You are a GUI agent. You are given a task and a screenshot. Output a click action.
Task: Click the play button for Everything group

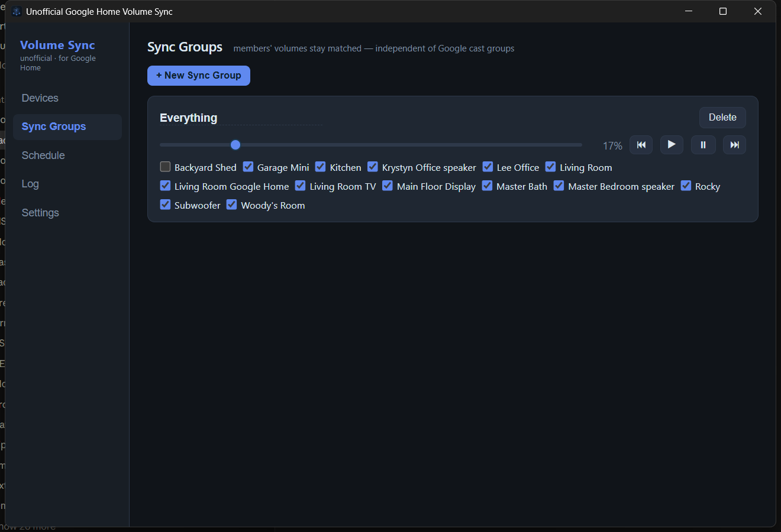tap(672, 145)
